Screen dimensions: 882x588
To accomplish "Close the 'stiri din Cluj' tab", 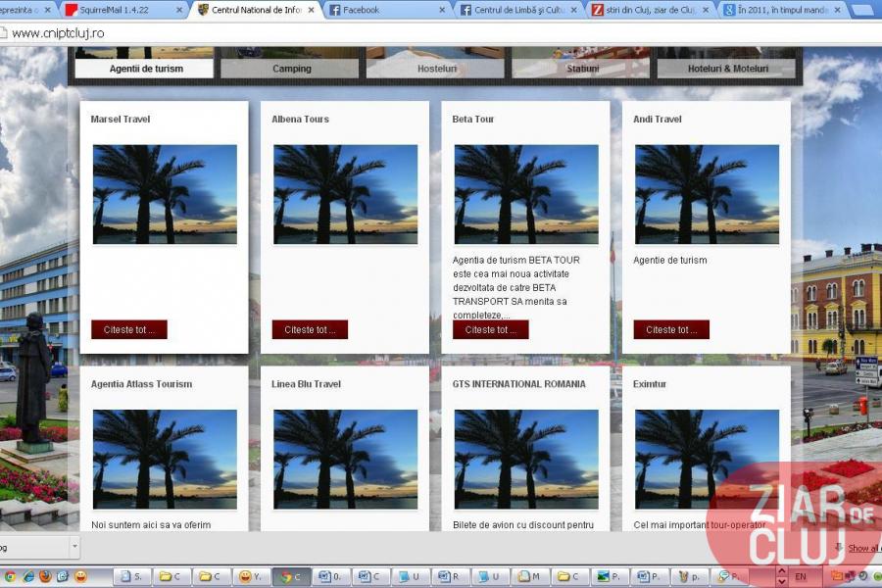I will (x=706, y=10).
